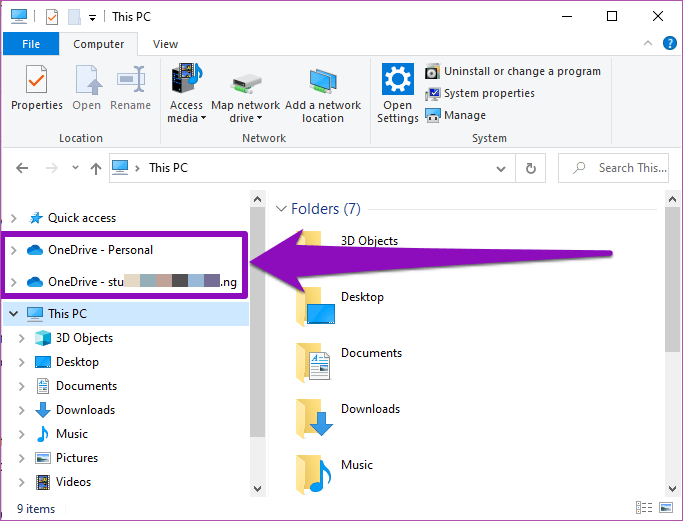Customize Quick Access Toolbar dropdown
This screenshot has width=683, height=521.
pos(92,17)
